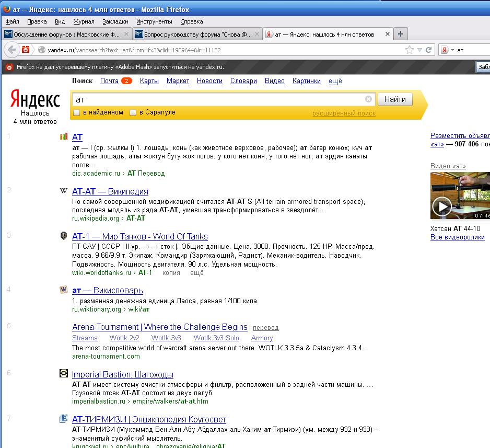Bookmark this page with the star icon
Image resolution: width=490 pixels, height=448 pixels.
pos(410,50)
